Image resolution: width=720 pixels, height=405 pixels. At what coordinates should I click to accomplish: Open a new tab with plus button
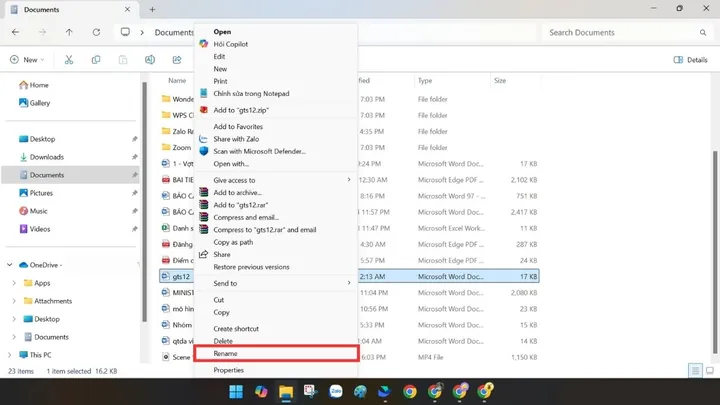[x=152, y=9]
